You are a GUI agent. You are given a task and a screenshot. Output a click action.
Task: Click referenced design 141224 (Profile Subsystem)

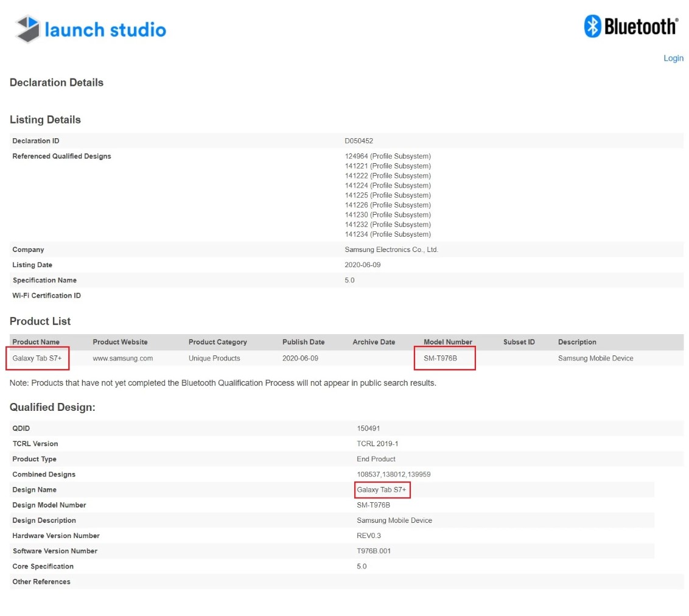(388, 186)
